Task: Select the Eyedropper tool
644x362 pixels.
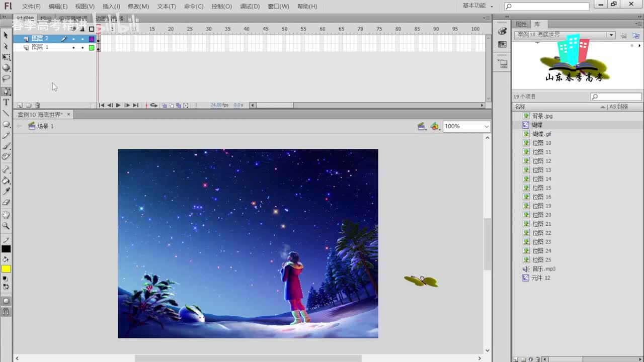Action: point(6,192)
